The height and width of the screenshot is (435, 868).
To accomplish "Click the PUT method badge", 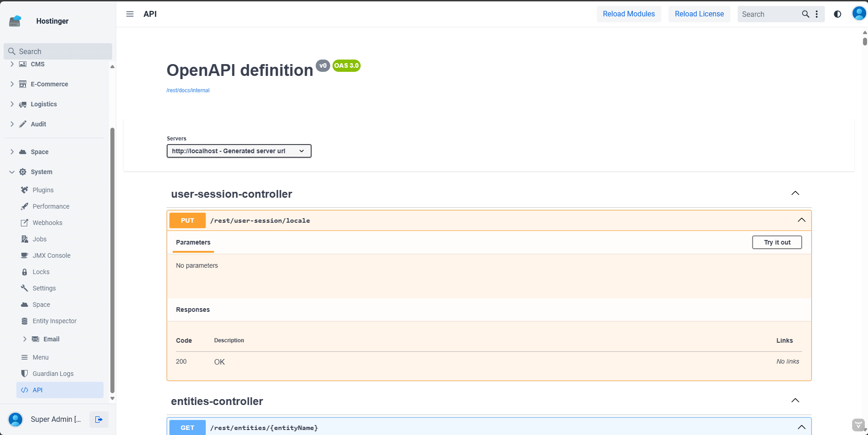I will tap(188, 220).
